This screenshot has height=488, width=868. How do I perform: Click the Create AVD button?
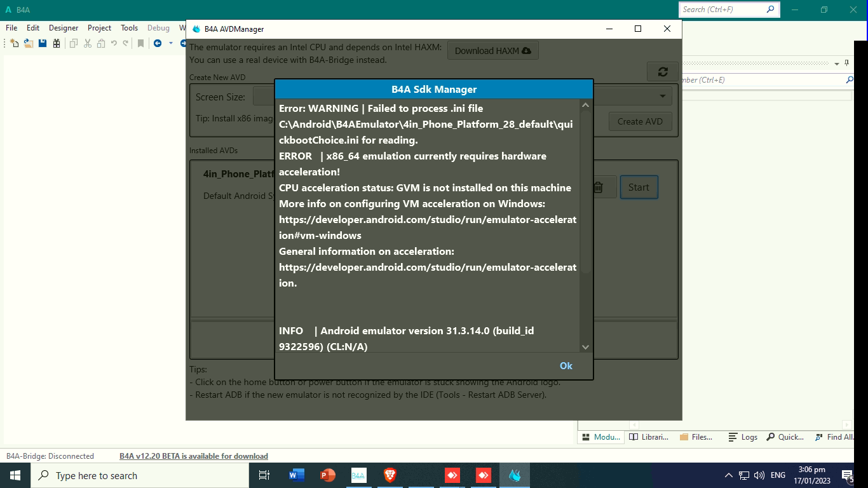pyautogui.click(x=640, y=121)
